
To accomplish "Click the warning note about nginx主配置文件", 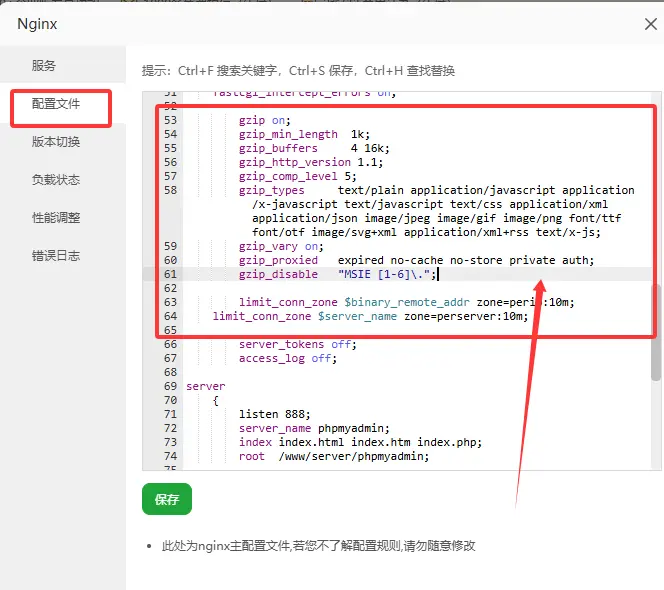I will (x=318, y=546).
